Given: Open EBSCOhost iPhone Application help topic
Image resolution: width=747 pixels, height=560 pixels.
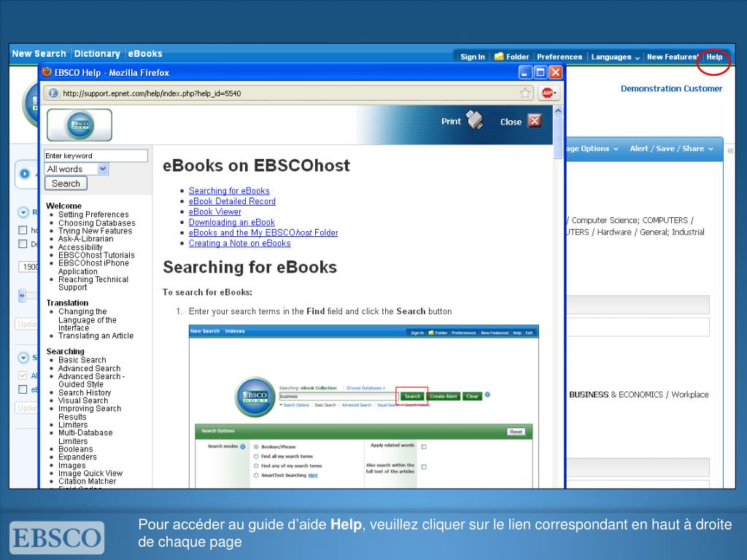Looking at the screenshot, I should point(93,267).
